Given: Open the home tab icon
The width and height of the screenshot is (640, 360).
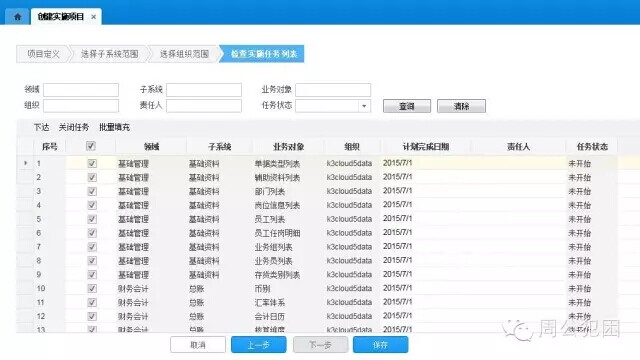Looking at the screenshot, I should coord(17,17).
